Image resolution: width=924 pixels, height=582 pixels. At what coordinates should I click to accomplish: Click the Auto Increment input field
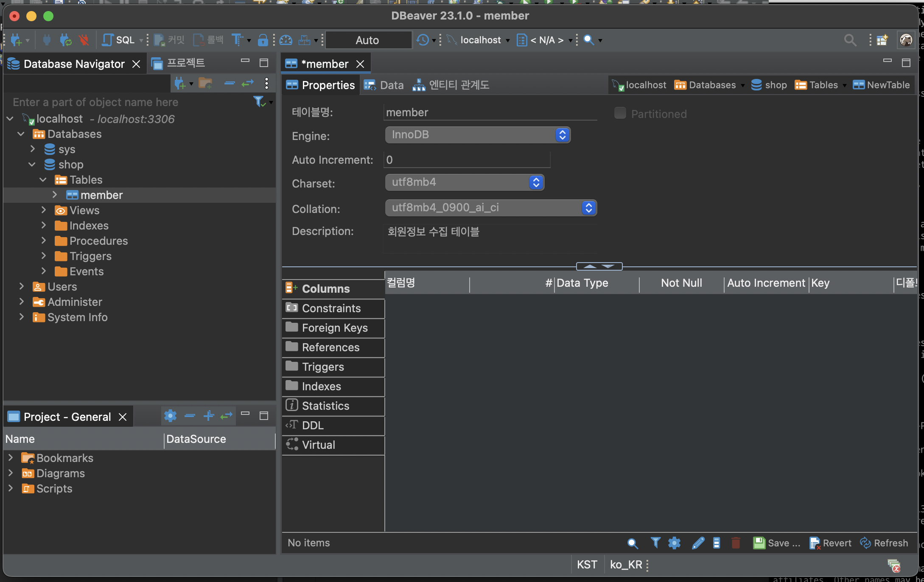(x=467, y=159)
